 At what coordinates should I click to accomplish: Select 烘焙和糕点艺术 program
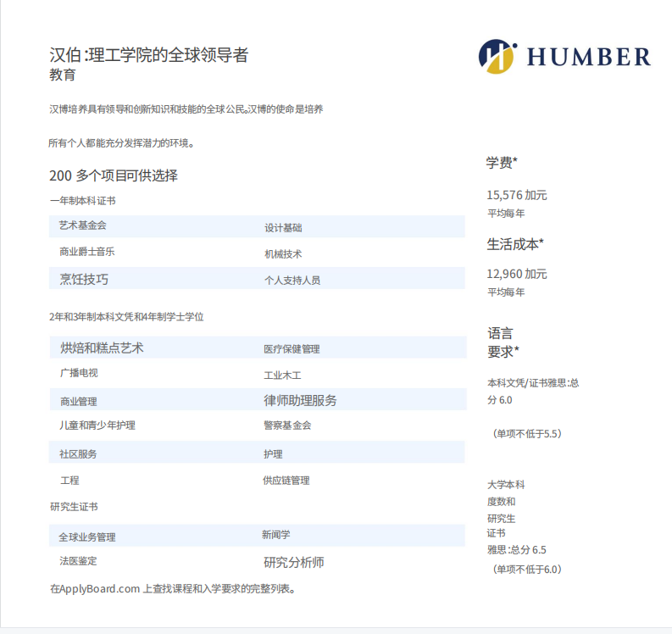pyautogui.click(x=102, y=348)
